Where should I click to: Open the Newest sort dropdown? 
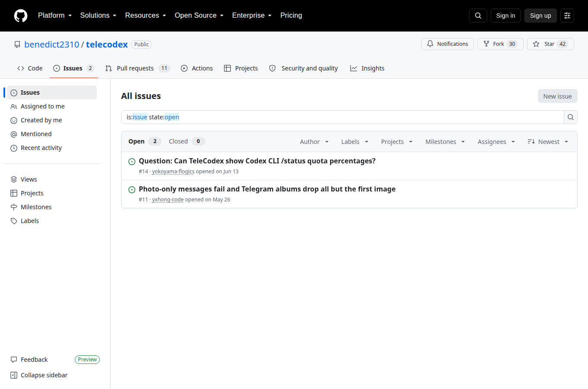pos(548,142)
